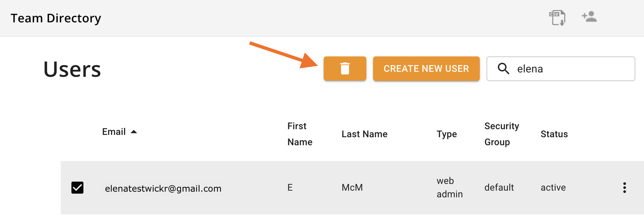Sort by Last Name column header
This screenshot has height=219, width=644.
[x=364, y=134]
